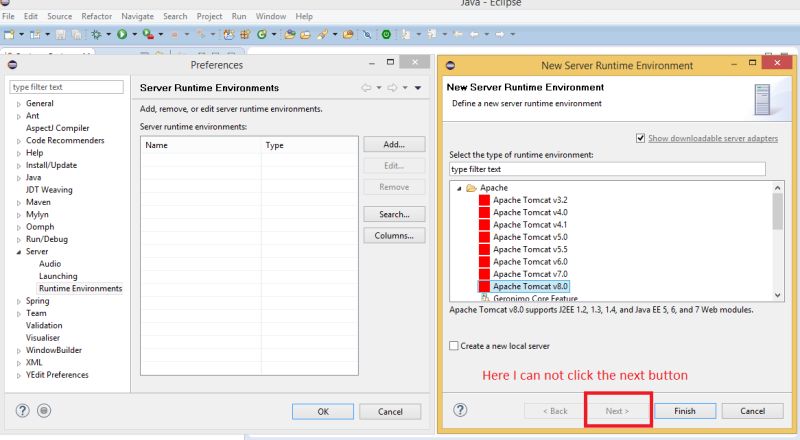Image resolution: width=800 pixels, height=440 pixels.
Task: Click the Apache folder icon in runtime list
Action: click(471, 188)
